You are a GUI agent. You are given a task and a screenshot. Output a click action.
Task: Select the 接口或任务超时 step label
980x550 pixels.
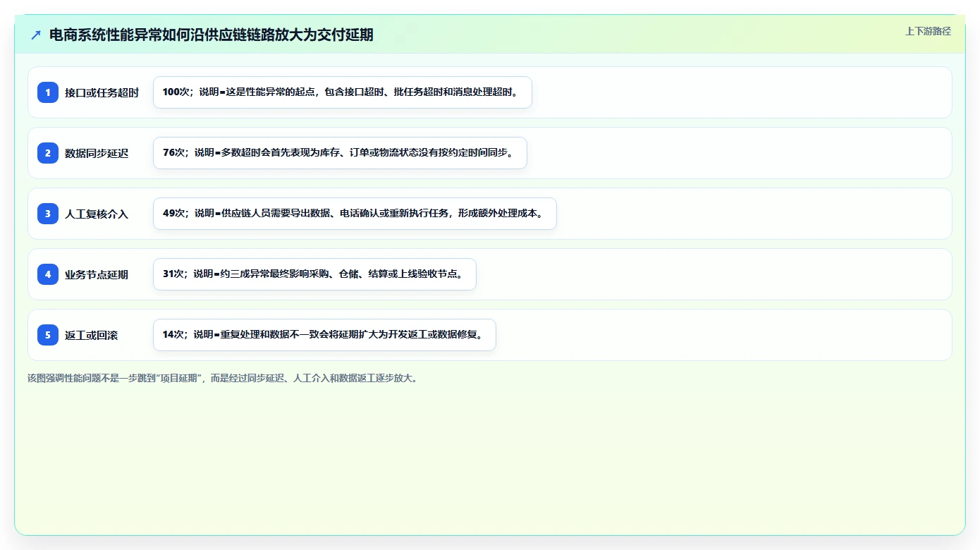point(102,92)
